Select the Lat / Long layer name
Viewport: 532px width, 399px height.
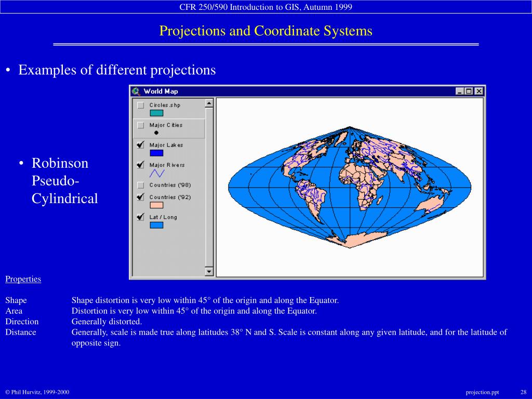click(163, 217)
